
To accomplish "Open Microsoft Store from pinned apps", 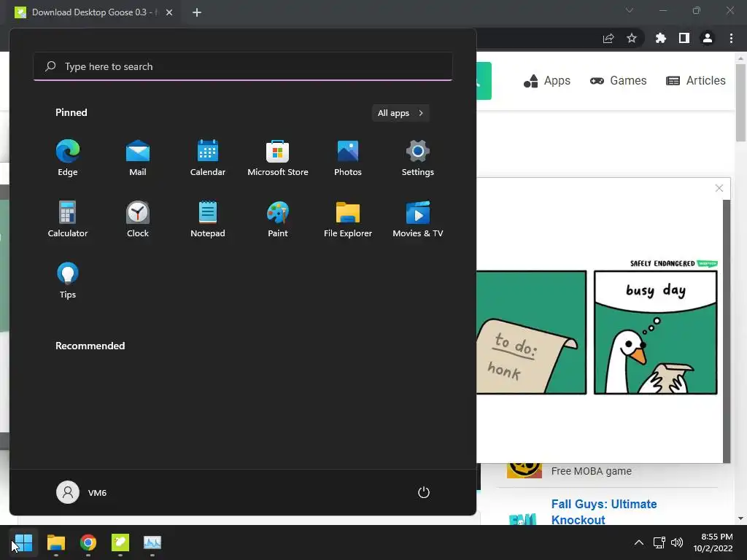I will [x=278, y=158].
